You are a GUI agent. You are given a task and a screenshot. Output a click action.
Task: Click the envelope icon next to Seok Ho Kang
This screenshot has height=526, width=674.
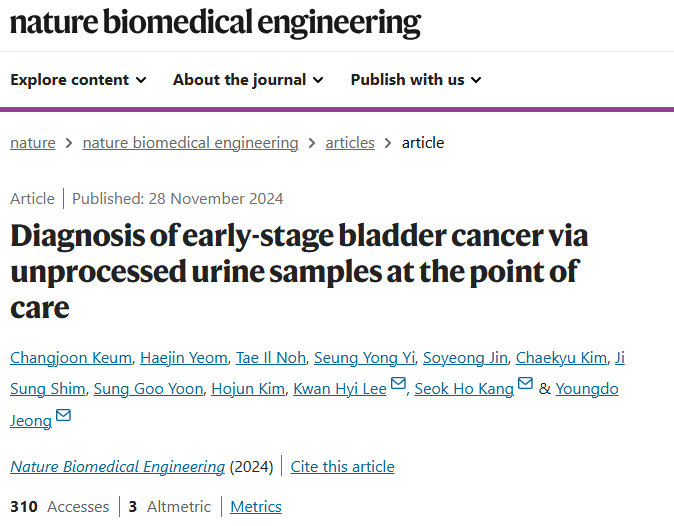coord(525,383)
